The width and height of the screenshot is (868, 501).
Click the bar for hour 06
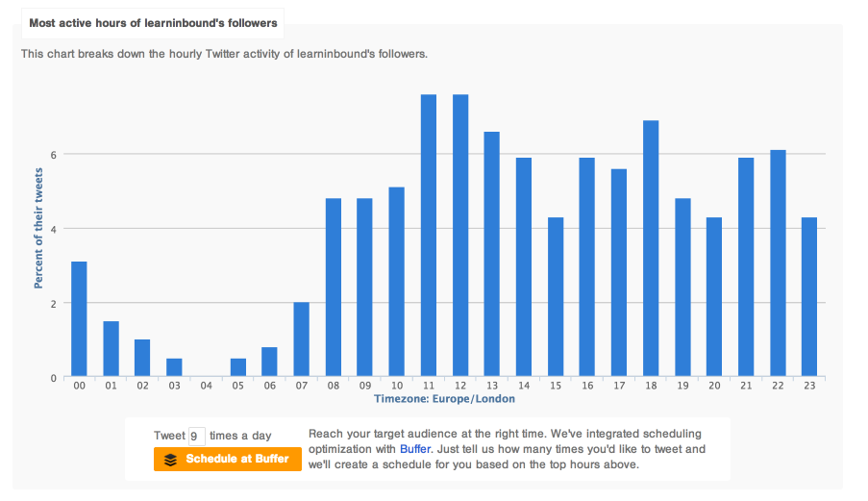tap(269, 363)
